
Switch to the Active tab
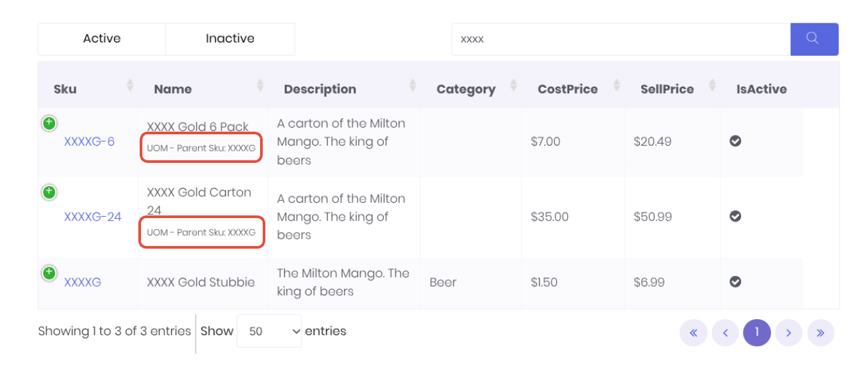(102, 39)
